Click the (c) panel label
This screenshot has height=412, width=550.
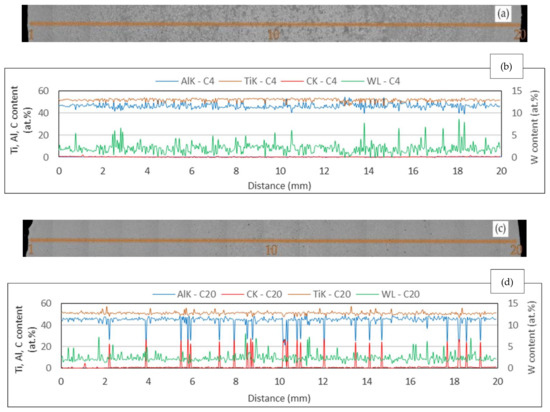tap(500, 229)
